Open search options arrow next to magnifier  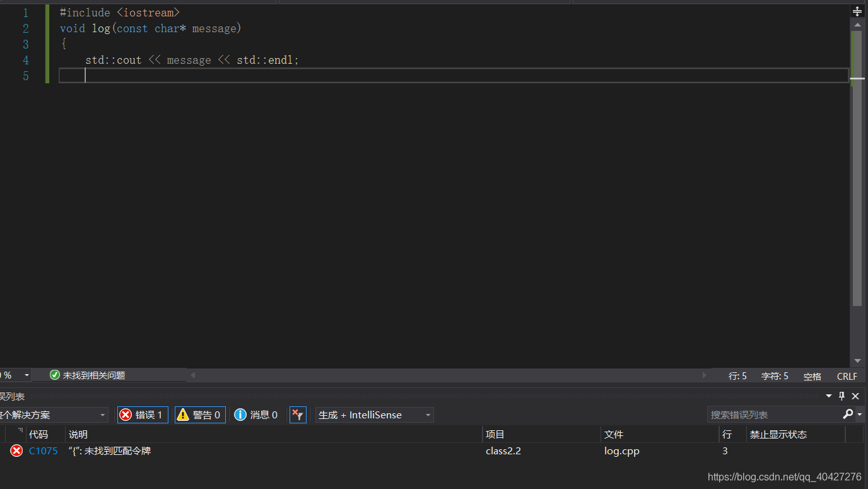coord(860,414)
